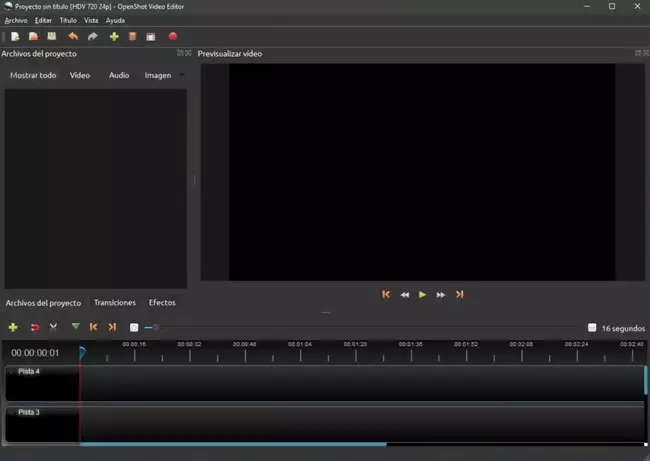650x461 pixels.
Task: Select the Pista 3 track label
Action: point(29,412)
